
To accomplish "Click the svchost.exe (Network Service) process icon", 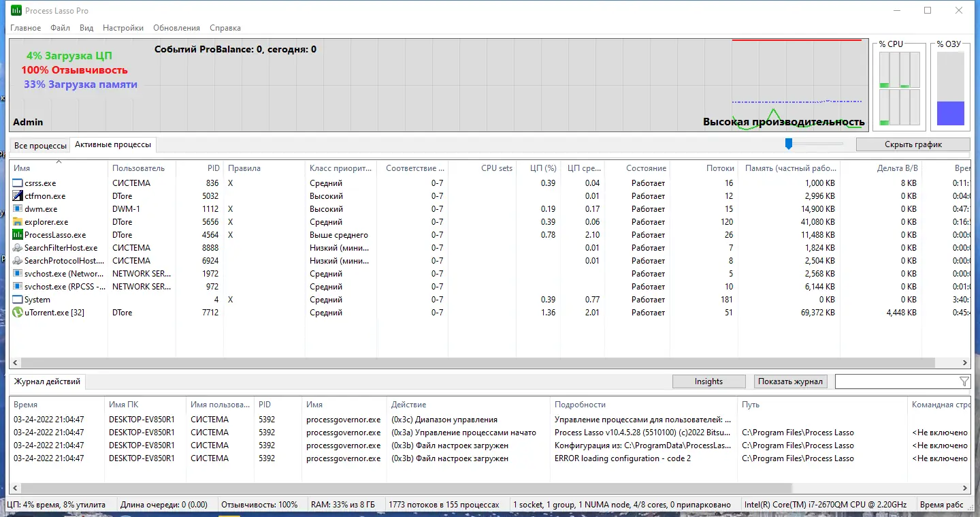I will click(17, 273).
